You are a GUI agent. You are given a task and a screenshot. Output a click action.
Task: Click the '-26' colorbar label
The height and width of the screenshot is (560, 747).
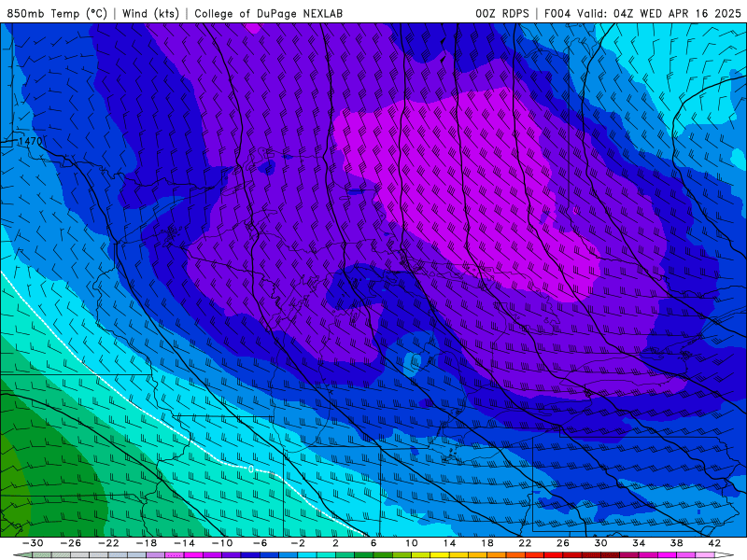point(71,543)
